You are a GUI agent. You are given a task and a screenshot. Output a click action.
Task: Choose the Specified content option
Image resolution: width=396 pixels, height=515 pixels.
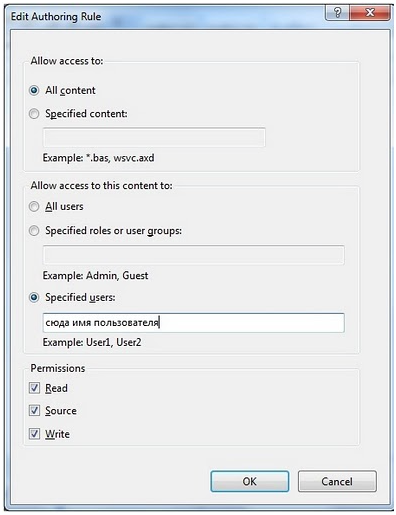click(34, 114)
